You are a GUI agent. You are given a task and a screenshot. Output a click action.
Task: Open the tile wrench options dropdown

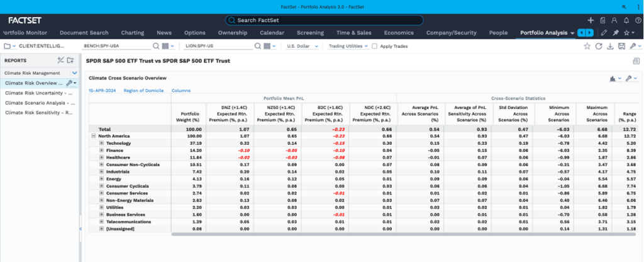point(631,78)
